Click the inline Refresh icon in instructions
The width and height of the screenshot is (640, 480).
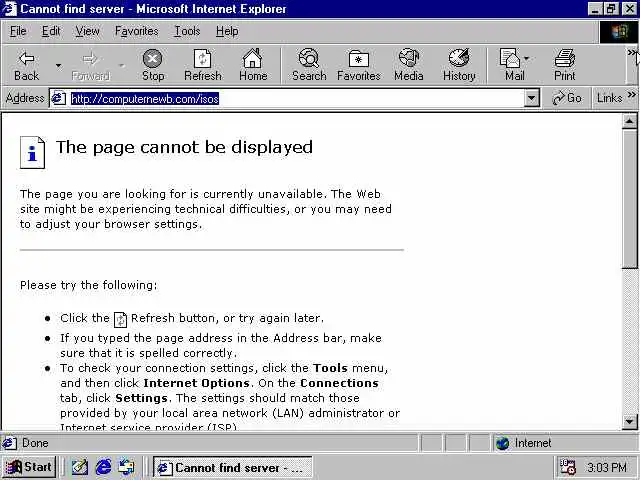pos(120,320)
